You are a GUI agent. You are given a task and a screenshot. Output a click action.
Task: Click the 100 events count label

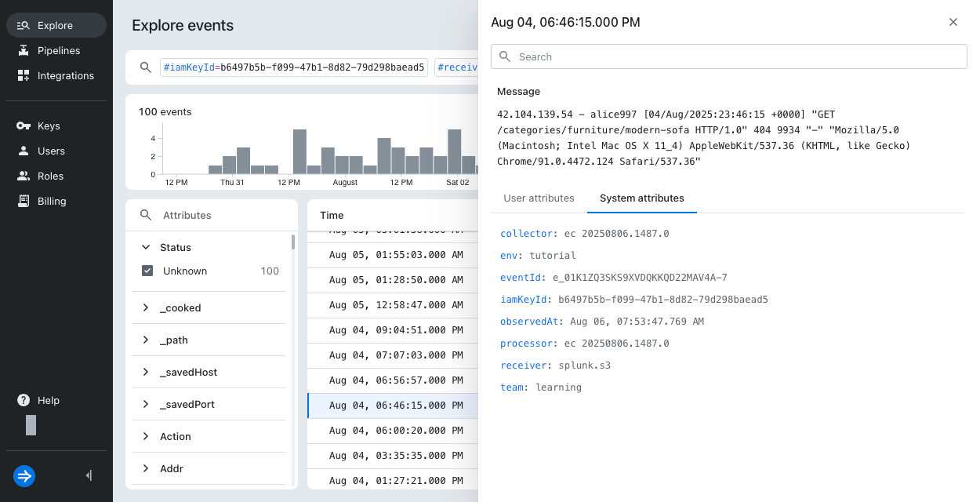[165, 112]
